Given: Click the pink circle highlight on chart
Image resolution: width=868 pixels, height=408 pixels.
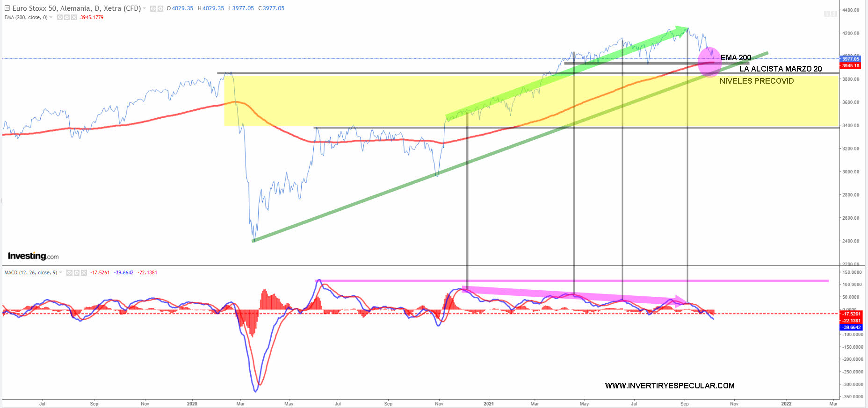Looking at the screenshot, I should pyautogui.click(x=709, y=62).
